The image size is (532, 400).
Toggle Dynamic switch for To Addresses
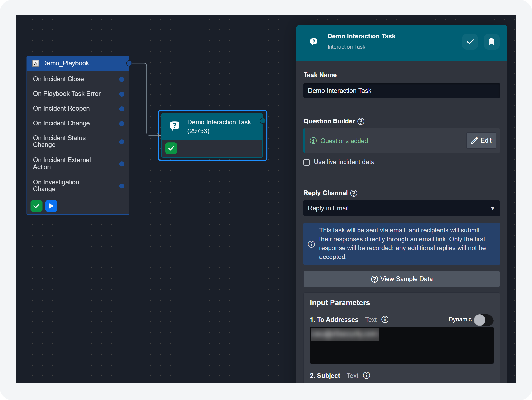483,320
